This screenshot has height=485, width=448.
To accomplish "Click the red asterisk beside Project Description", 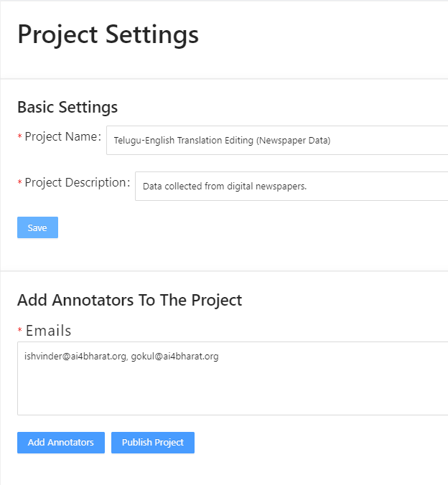I will pos(19,183).
